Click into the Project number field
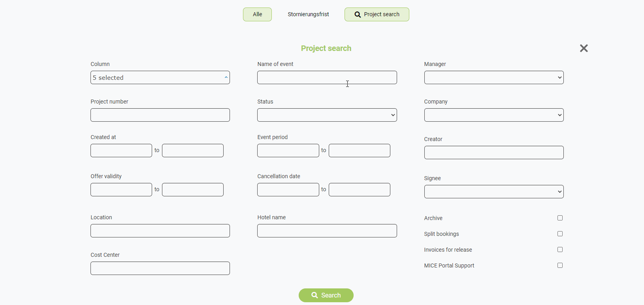The image size is (644, 305). coord(160,115)
